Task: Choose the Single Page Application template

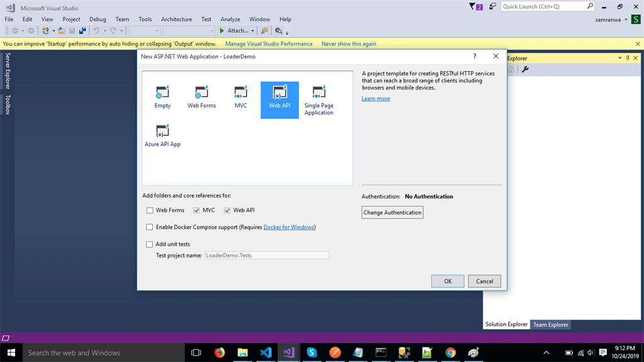Action: [319, 100]
